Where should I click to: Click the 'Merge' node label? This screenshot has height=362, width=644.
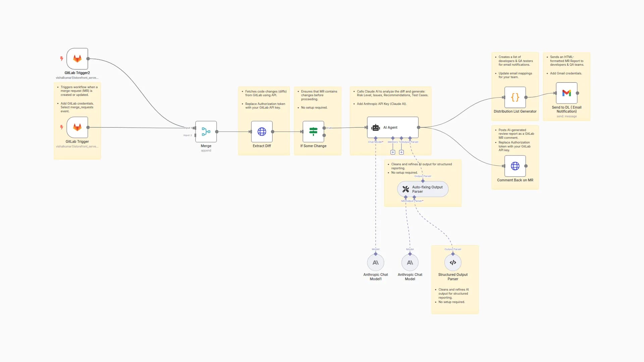(206, 146)
